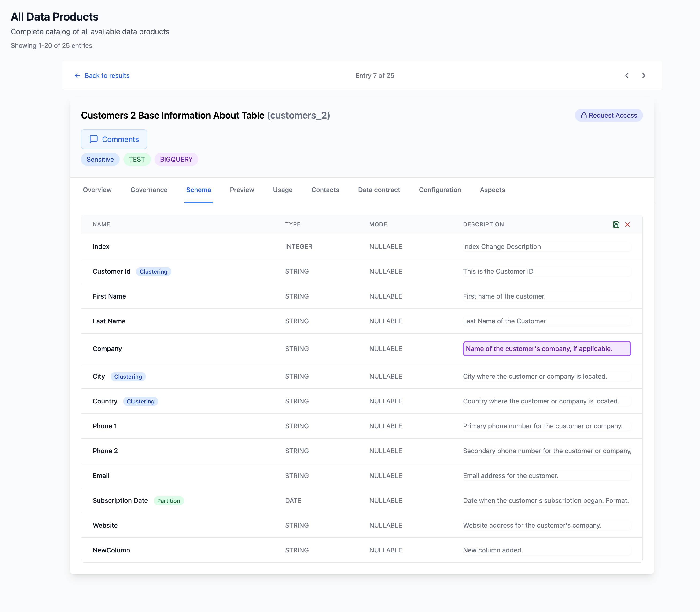Screen dimensions: 700x612
Task: Click the red cancel edit icon
Action: [627, 224]
